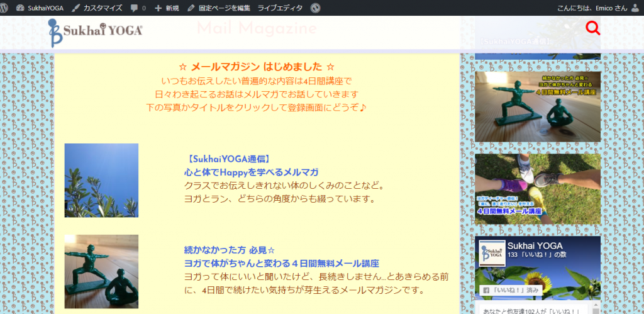Screen dimensions: 644x314
Task: Open the sidebar yoga figurines mail course banner
Action: (x=538, y=107)
